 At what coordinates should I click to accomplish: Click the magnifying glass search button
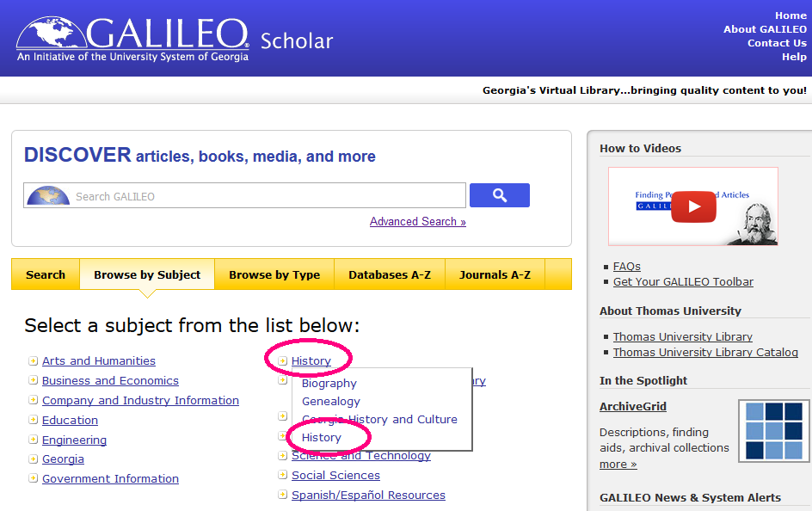[x=499, y=195]
